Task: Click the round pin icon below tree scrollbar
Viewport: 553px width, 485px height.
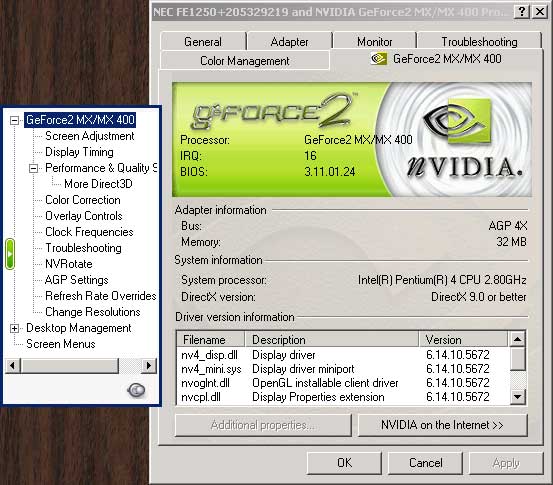Action: 136,390
